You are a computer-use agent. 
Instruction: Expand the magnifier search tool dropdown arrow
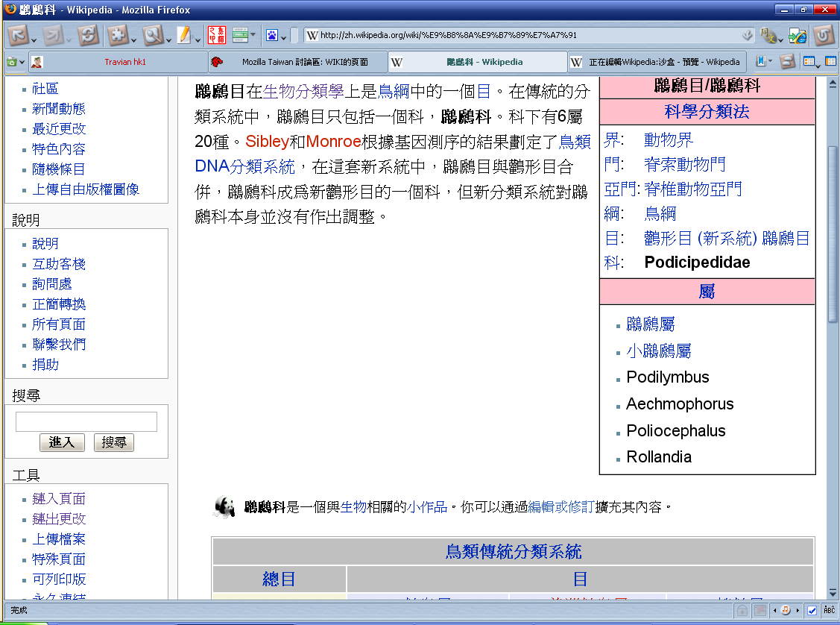point(167,38)
